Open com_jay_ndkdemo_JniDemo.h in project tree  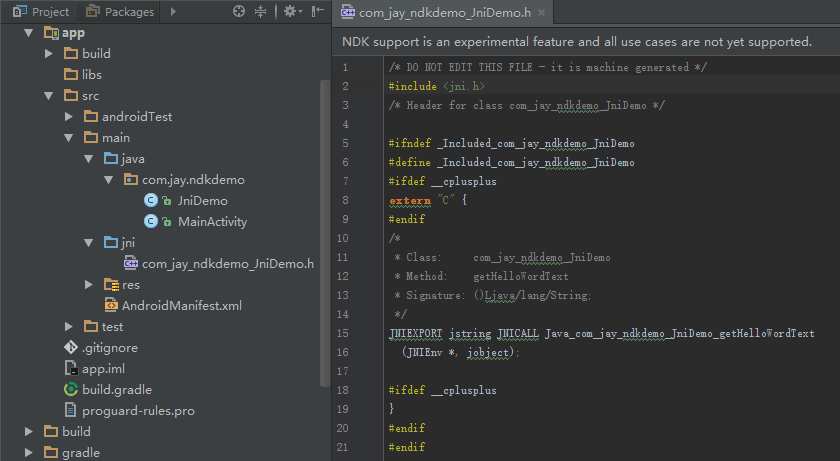(x=227, y=264)
